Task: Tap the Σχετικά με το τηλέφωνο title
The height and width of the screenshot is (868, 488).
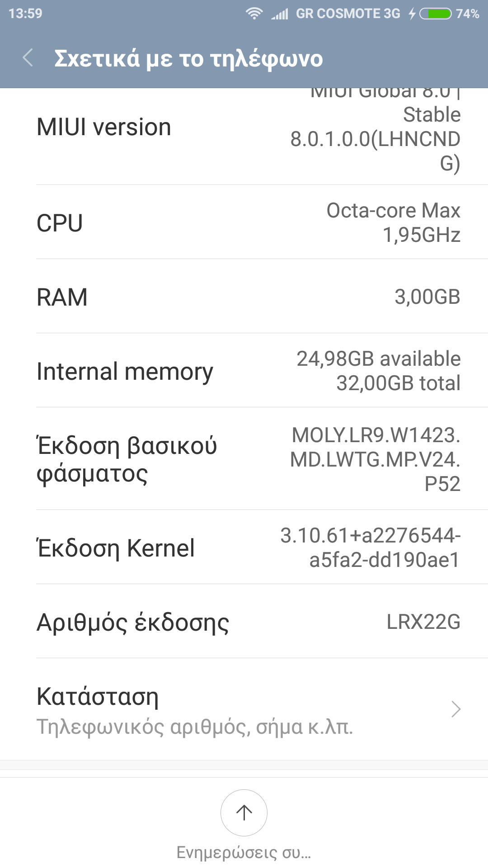Action: 188,59
